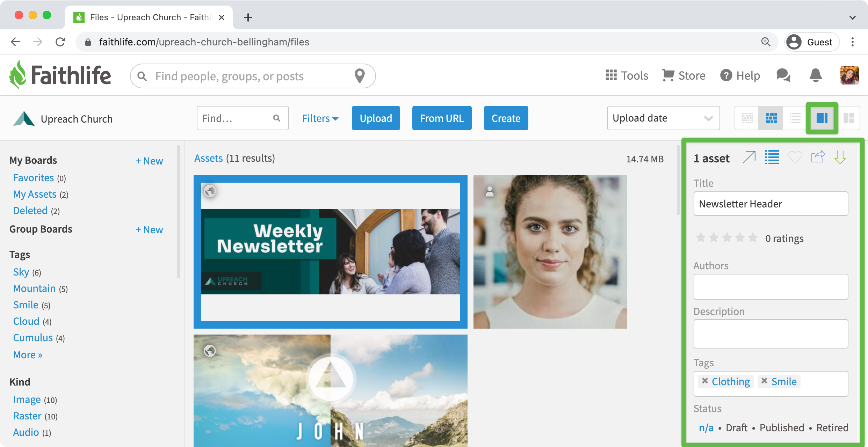Screen dimensions: 868x447
Task: Add a new board under My Boards
Action: (149, 161)
